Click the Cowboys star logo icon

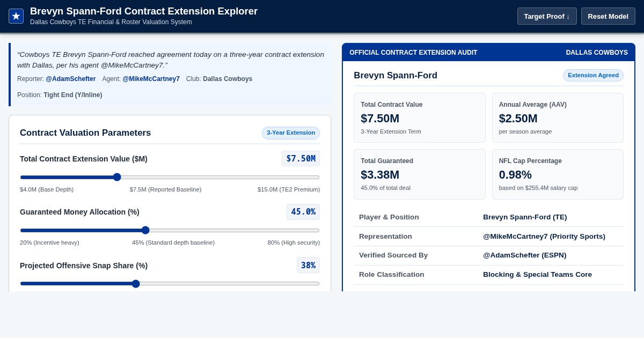point(16,16)
